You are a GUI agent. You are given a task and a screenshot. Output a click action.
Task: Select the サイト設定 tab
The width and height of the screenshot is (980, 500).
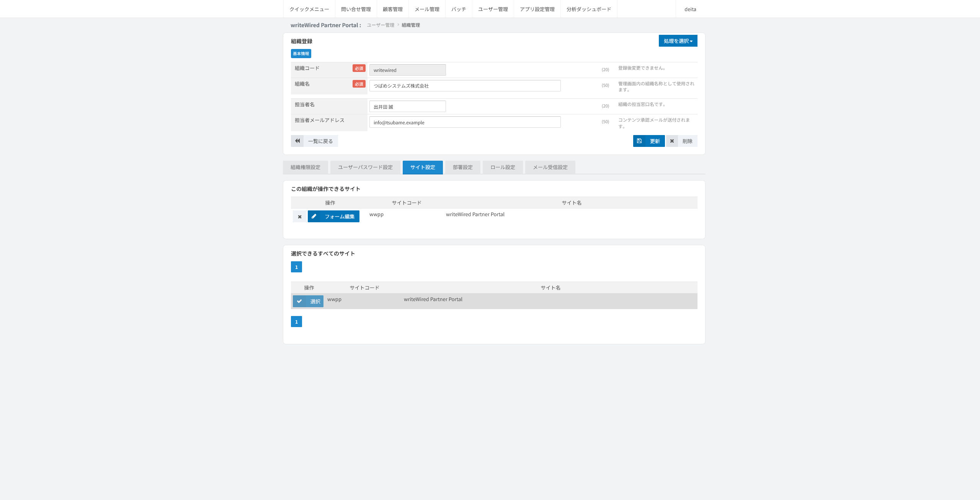click(423, 167)
